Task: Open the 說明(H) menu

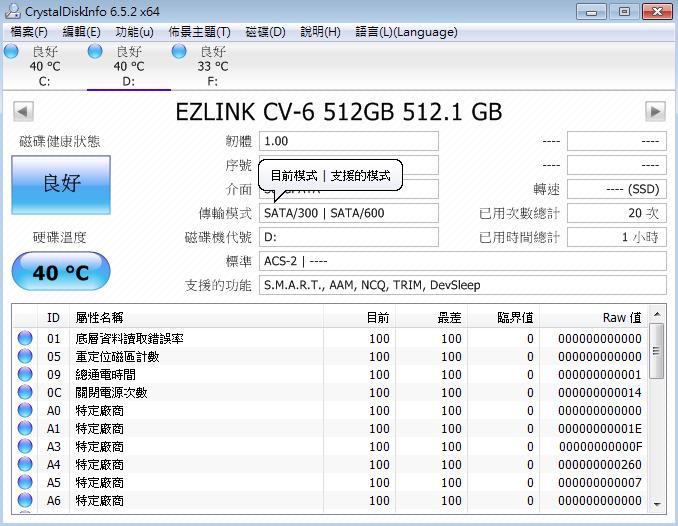Action: pos(320,32)
